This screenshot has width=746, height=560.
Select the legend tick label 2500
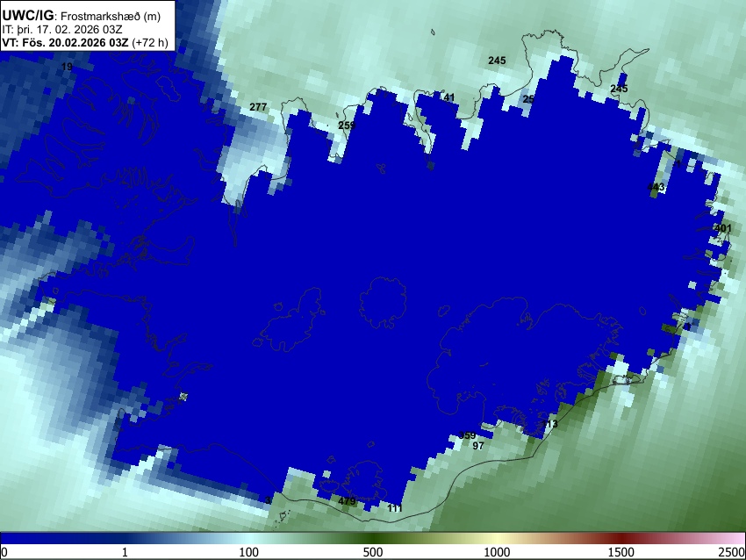point(732,552)
